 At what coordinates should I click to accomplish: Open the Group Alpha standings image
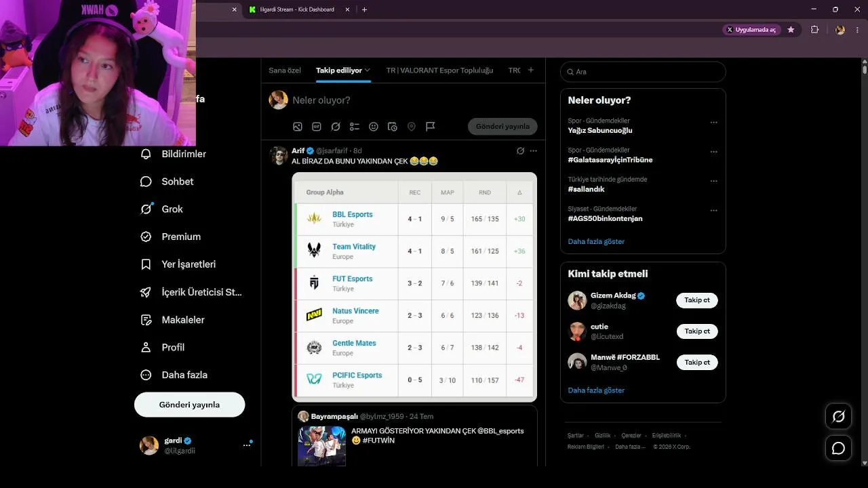click(x=414, y=287)
